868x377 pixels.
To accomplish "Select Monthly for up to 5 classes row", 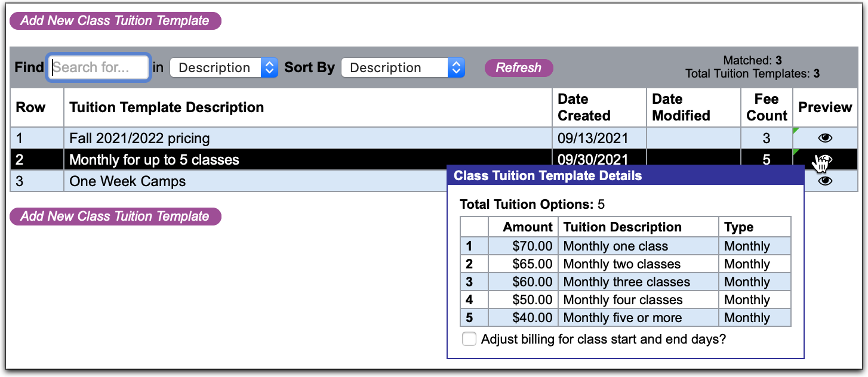I will pyautogui.click(x=154, y=160).
